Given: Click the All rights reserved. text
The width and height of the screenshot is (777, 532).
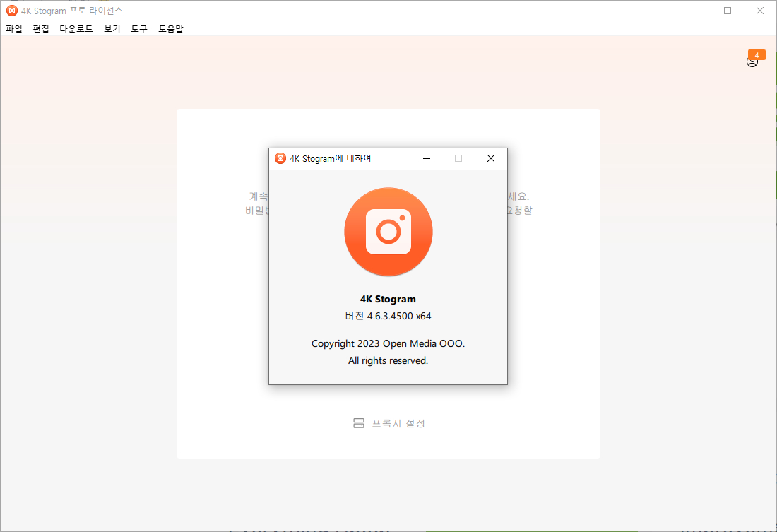Looking at the screenshot, I should pyautogui.click(x=388, y=360).
